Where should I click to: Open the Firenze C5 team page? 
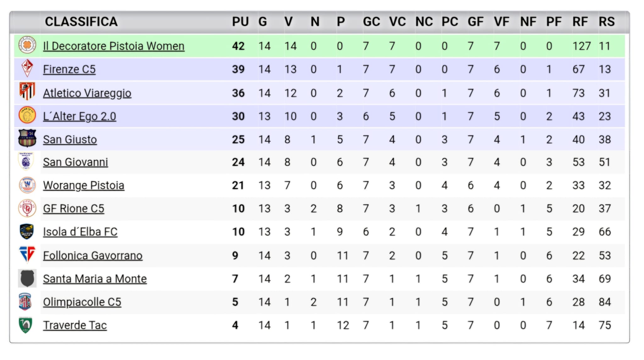click(69, 69)
